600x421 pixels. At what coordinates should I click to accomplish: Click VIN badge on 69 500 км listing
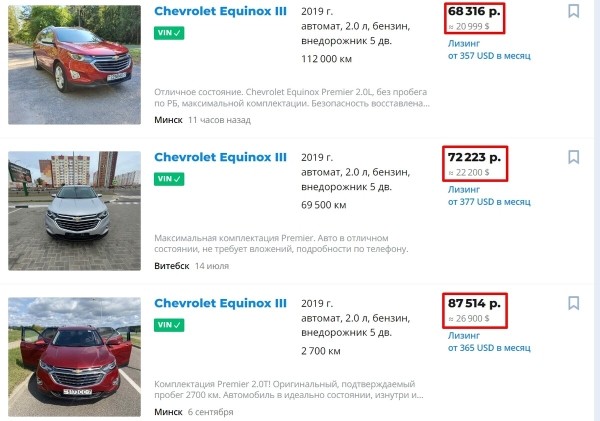169,179
